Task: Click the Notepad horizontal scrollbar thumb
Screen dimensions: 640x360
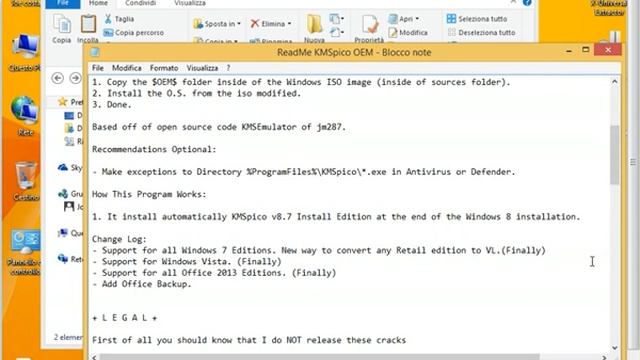Action: [x=320, y=357]
